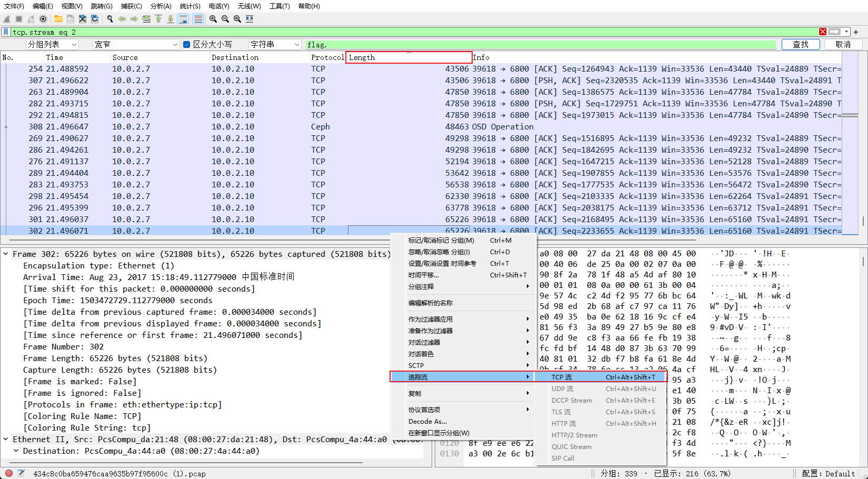Click the Source column header
The height and width of the screenshot is (479, 868).
(160, 57)
